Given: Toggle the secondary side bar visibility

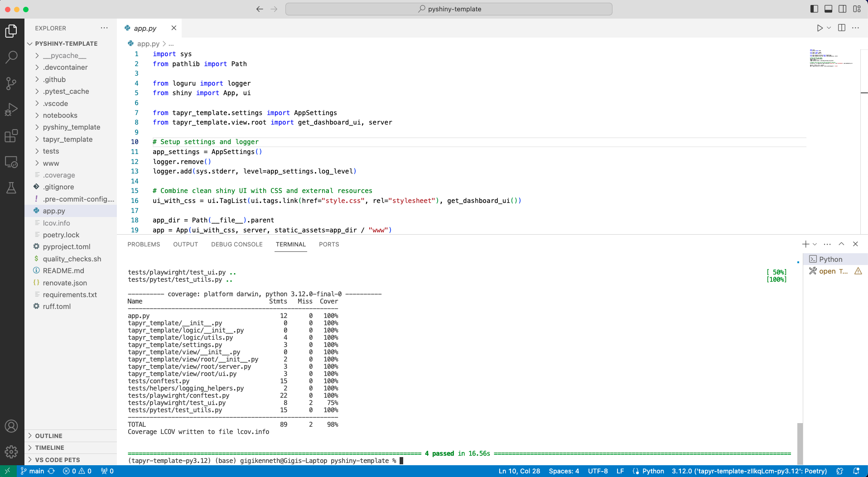Looking at the screenshot, I should pyautogui.click(x=842, y=9).
